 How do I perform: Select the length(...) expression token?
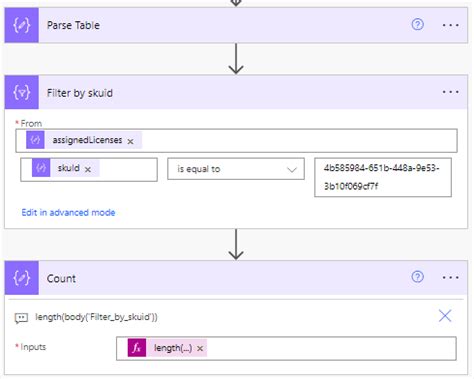(167, 348)
